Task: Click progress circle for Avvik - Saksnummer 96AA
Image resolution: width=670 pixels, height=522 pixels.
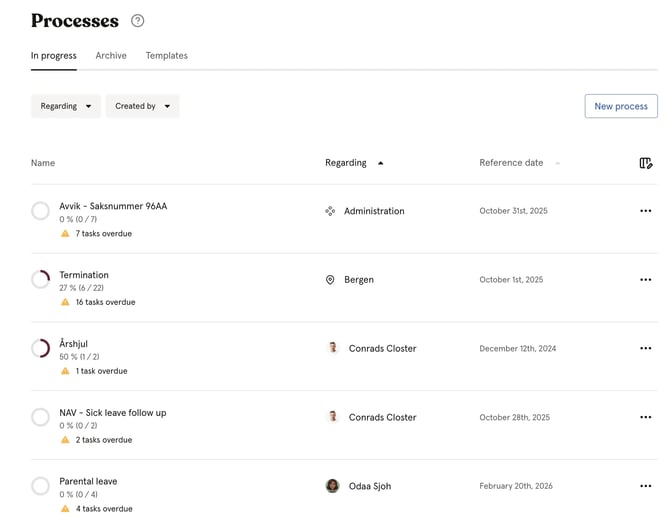Action: (41, 211)
